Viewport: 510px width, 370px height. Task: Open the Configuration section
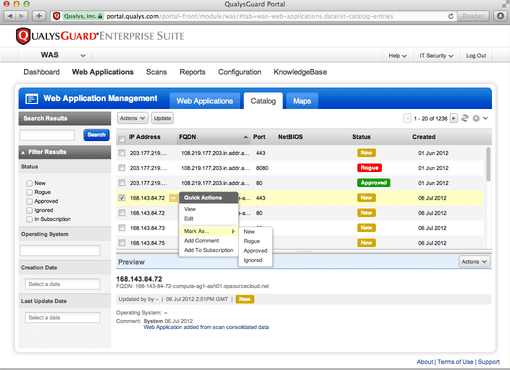click(240, 72)
